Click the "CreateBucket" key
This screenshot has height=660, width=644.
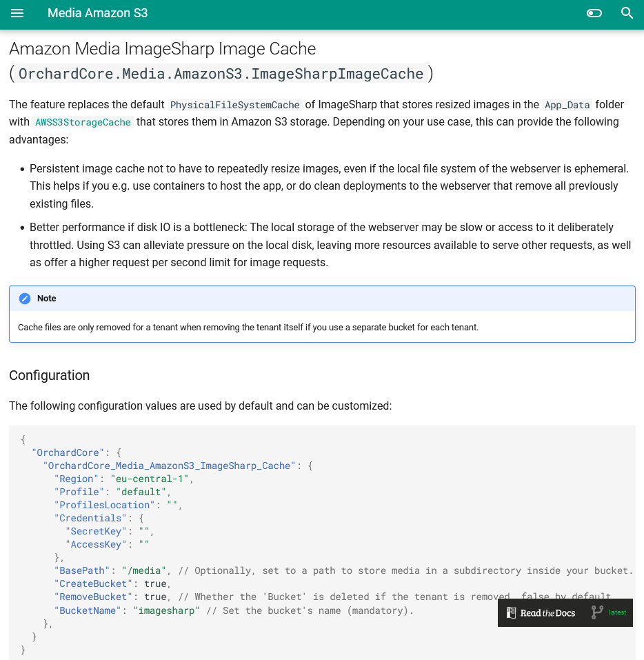pyautogui.click(x=94, y=583)
